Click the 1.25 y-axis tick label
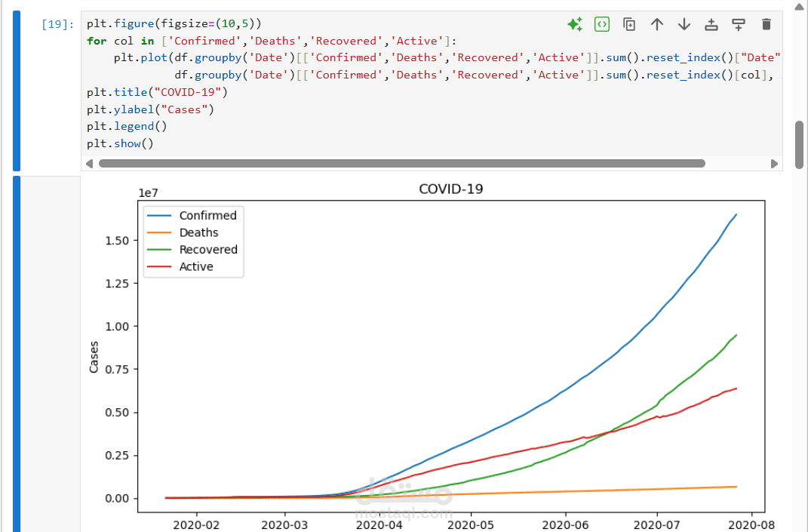Image resolution: width=808 pixels, height=532 pixels. [117, 284]
